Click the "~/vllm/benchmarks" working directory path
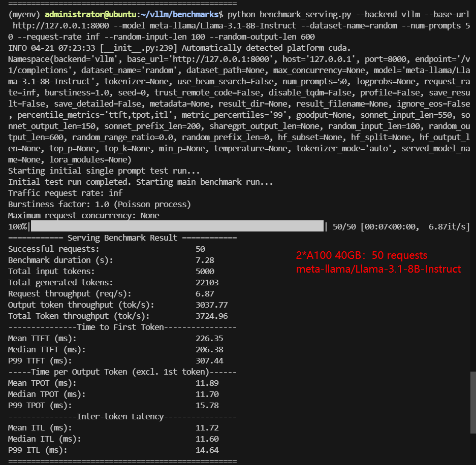The image size is (476, 465). coord(180,15)
